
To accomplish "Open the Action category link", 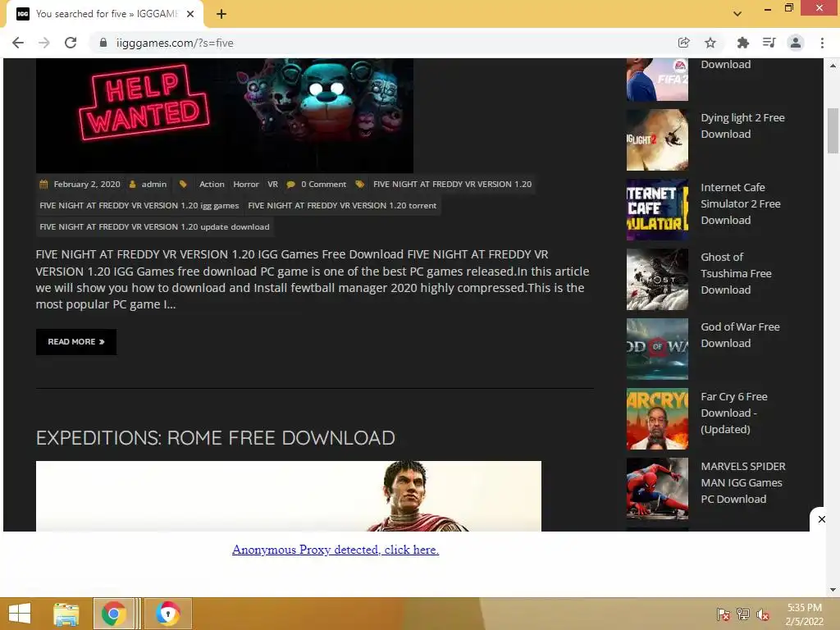I will (x=212, y=185).
